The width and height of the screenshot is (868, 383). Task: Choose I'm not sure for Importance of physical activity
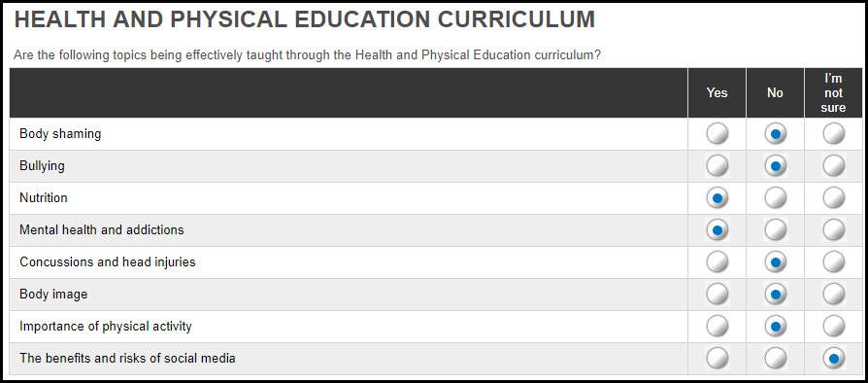(833, 327)
